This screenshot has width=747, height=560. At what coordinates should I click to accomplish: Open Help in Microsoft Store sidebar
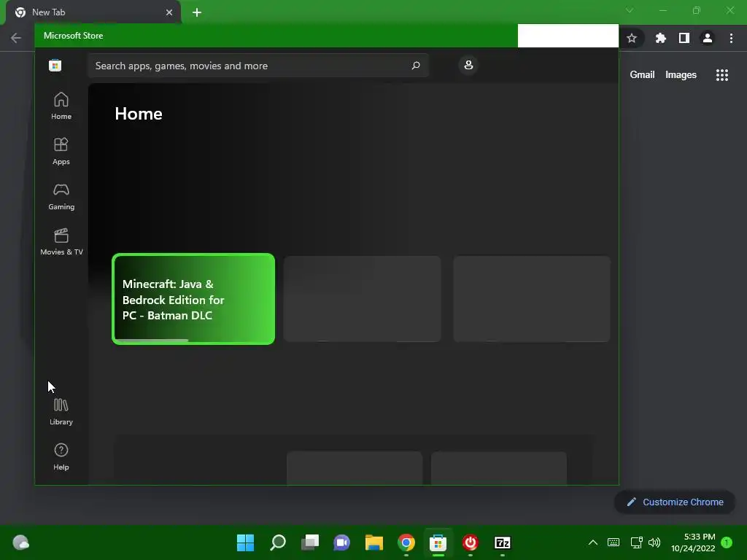tap(61, 456)
